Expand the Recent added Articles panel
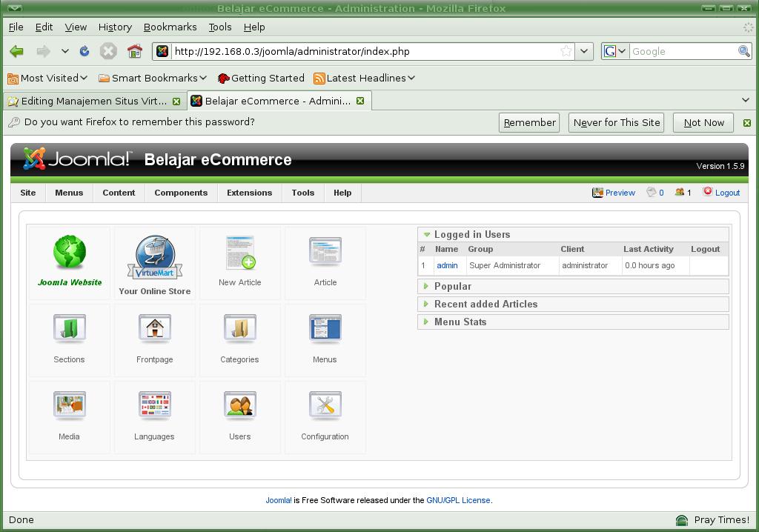This screenshot has height=532, width=759. click(x=485, y=304)
